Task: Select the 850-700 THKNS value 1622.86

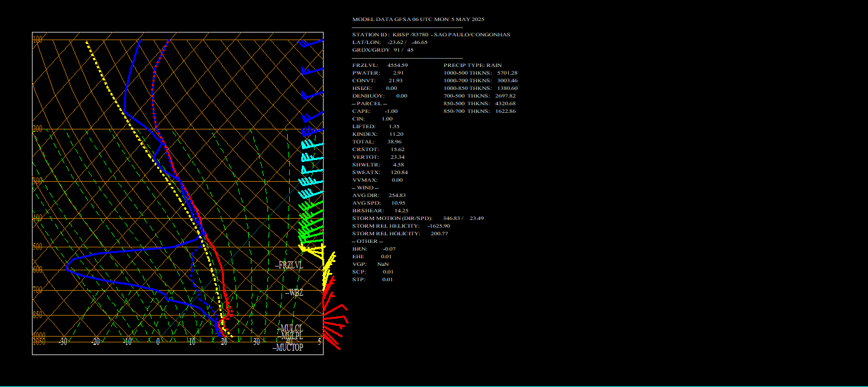Action: point(505,111)
